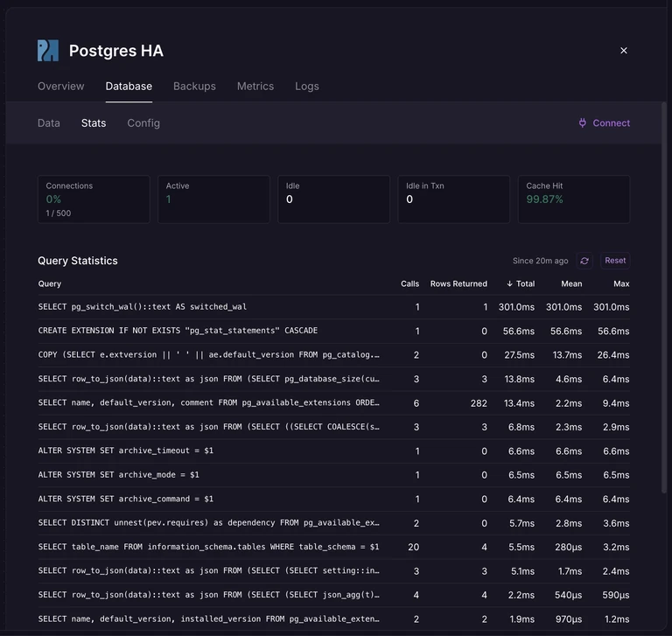Click the Query Statistics heading
This screenshot has width=672, height=636.
[x=78, y=261]
